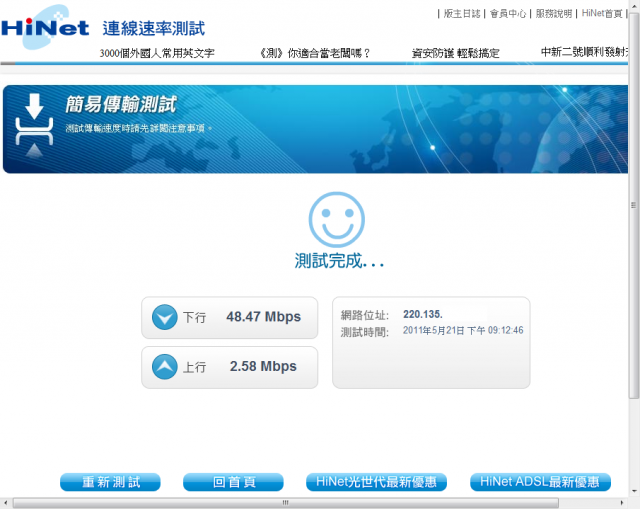Click the horizontal scrollbar thumb
The height and width of the screenshot is (509, 640).
click(x=286, y=502)
